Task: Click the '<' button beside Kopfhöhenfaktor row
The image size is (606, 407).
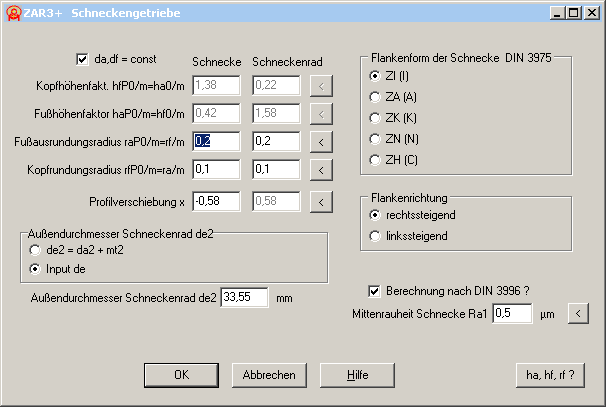Action: (320, 87)
